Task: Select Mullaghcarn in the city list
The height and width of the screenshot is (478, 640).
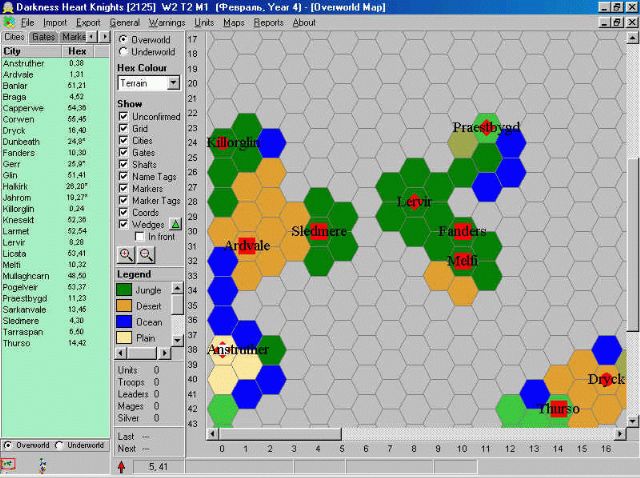Action: (56, 276)
